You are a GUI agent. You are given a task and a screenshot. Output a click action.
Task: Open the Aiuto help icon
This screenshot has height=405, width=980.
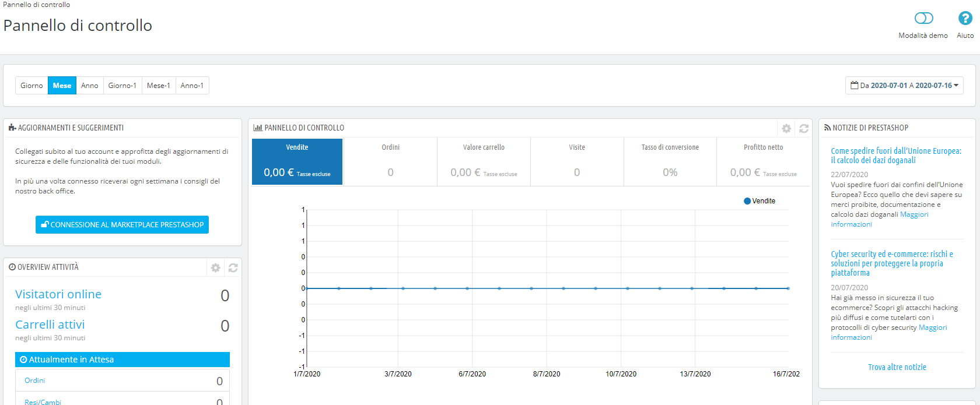point(965,19)
